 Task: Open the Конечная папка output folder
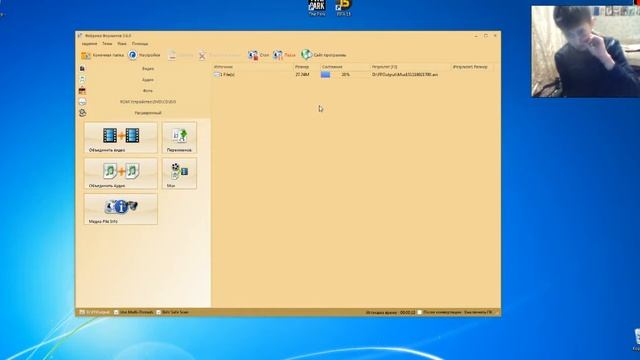pos(102,55)
